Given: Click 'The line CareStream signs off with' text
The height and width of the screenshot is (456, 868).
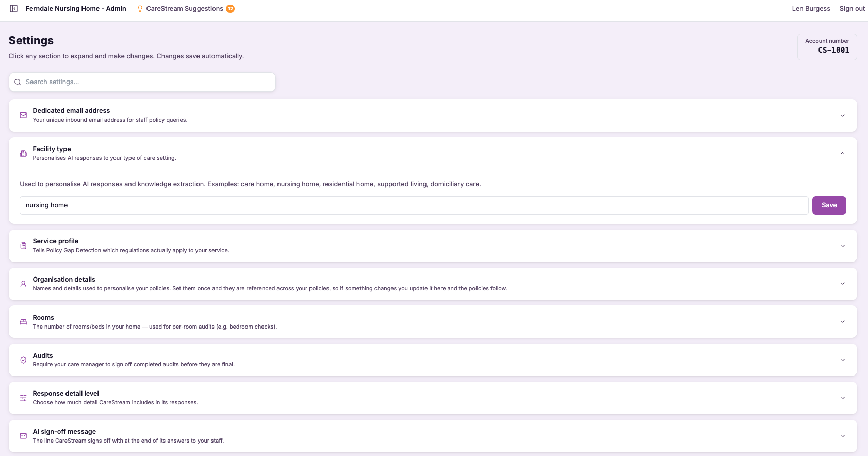Looking at the screenshot, I should pyautogui.click(x=128, y=441).
